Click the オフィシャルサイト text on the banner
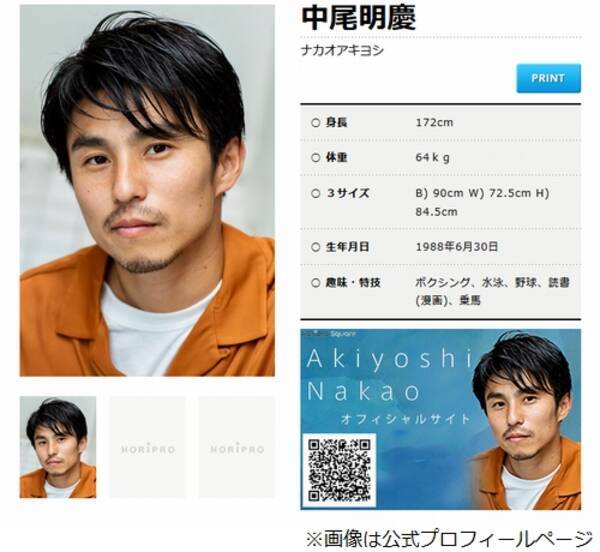 click(405, 418)
